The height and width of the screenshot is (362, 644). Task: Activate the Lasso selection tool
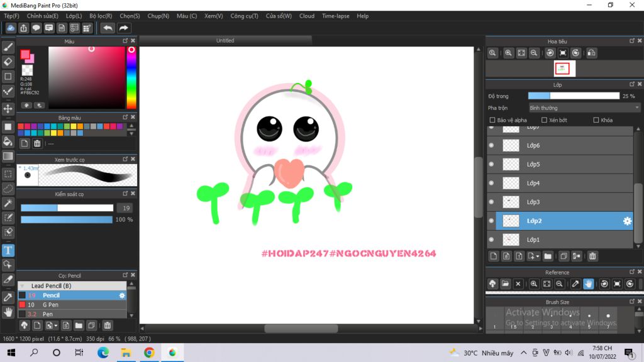[8, 189]
